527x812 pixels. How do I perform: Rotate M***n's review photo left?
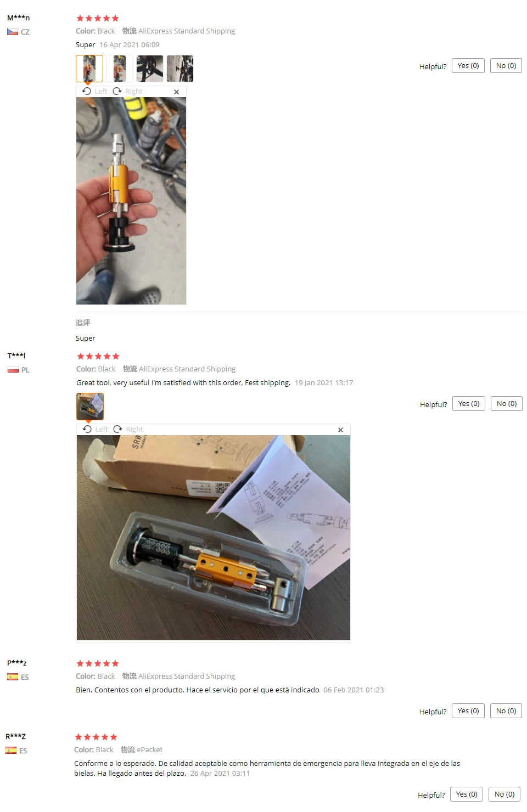tap(95, 91)
